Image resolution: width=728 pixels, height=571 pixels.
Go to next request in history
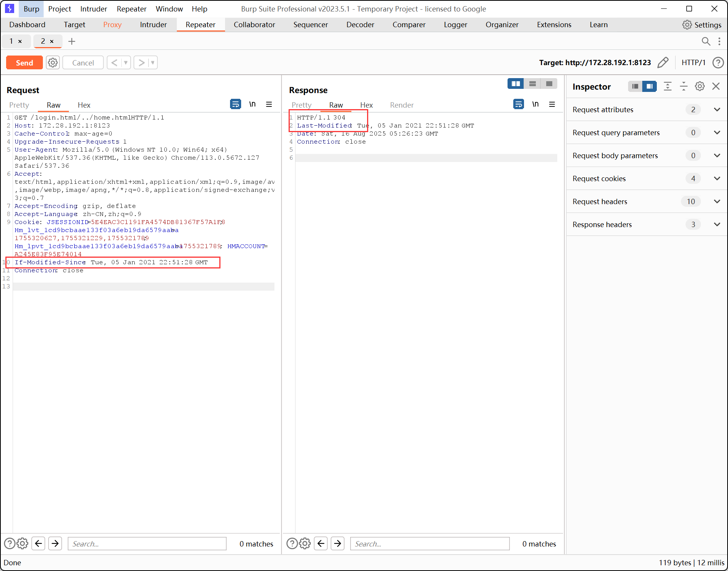pos(141,63)
